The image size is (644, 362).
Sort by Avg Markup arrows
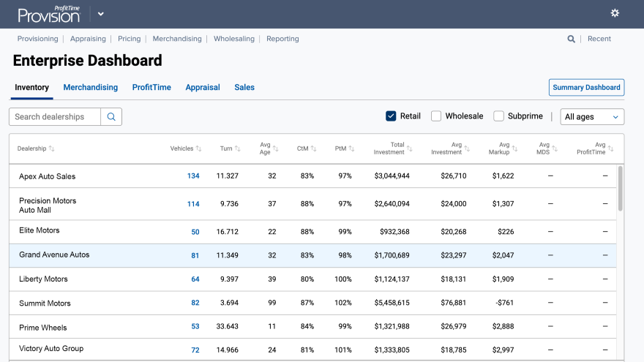(514, 148)
